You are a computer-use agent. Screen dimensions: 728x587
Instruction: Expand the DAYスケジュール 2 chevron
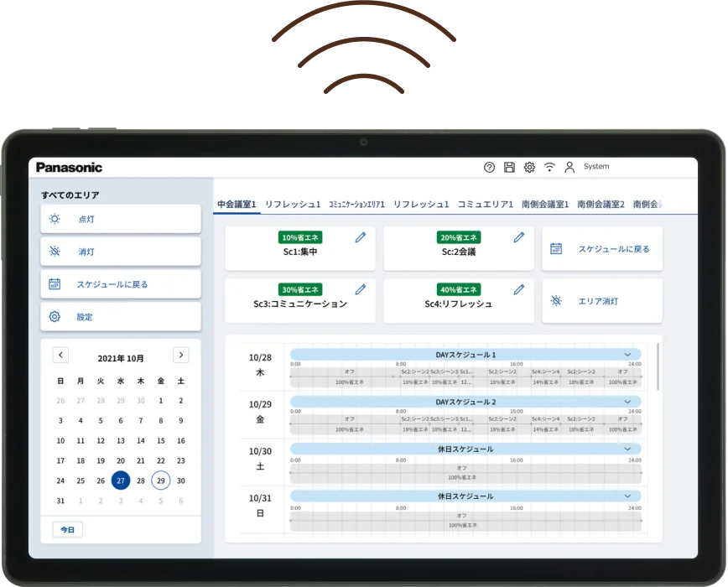point(627,402)
